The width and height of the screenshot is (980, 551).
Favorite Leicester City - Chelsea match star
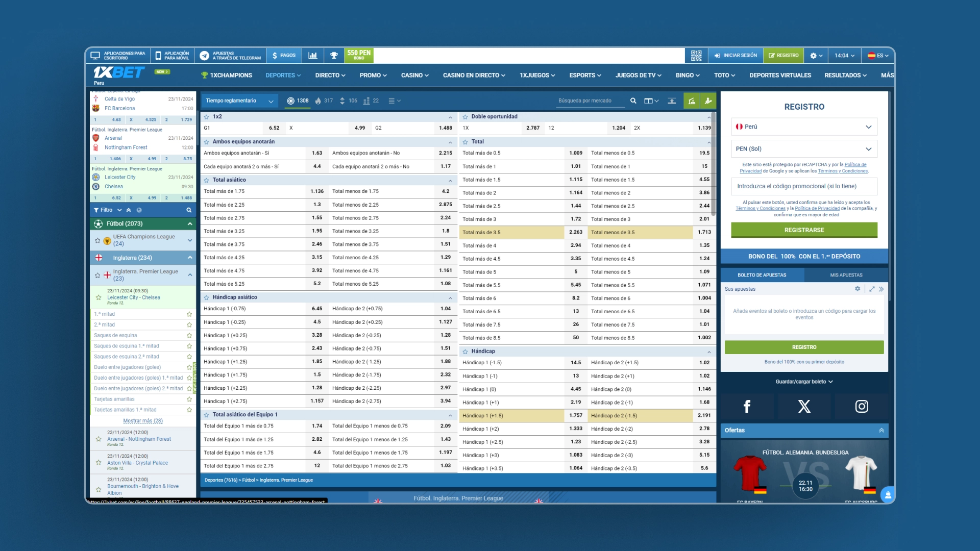pyautogui.click(x=99, y=297)
